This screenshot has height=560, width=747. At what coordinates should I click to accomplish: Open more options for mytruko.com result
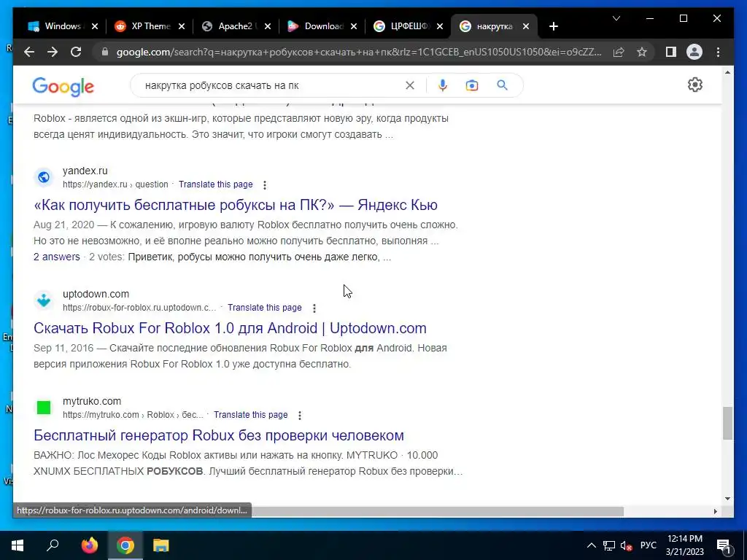coord(300,415)
